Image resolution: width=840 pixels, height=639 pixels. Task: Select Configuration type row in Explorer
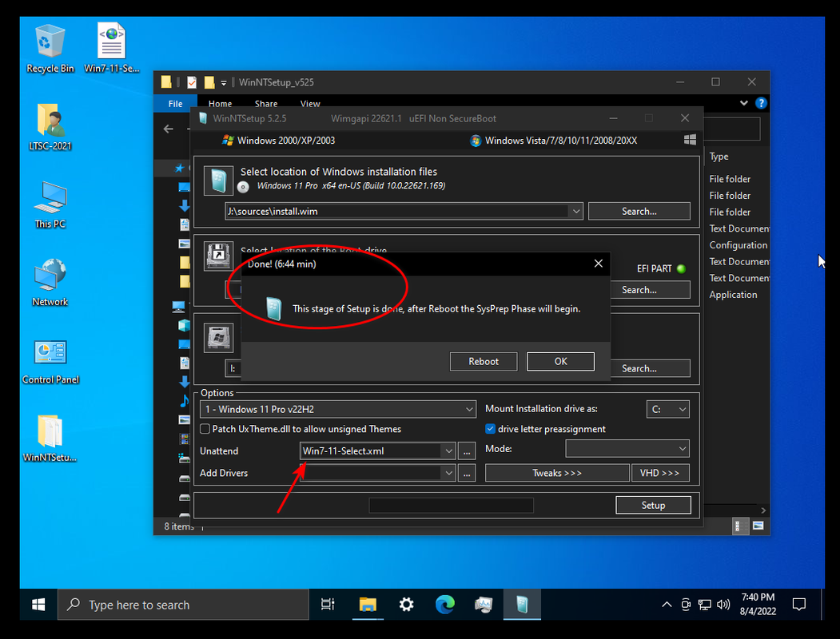(x=738, y=245)
